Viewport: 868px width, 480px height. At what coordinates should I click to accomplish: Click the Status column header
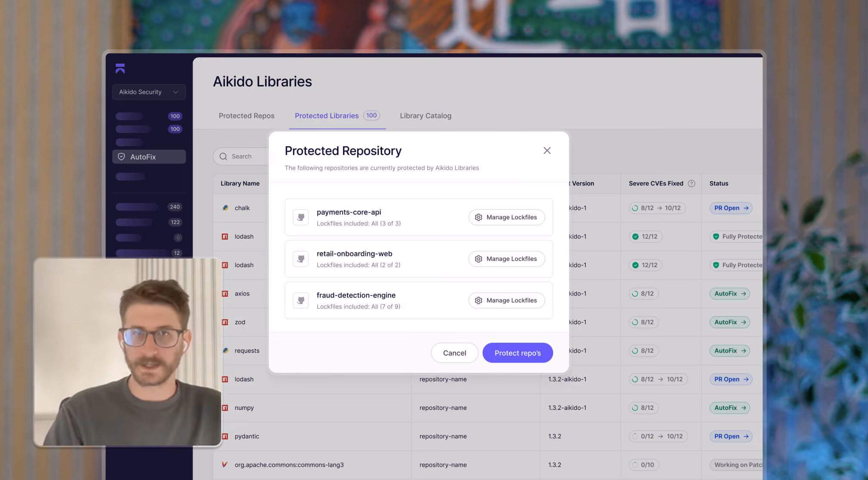tap(719, 183)
